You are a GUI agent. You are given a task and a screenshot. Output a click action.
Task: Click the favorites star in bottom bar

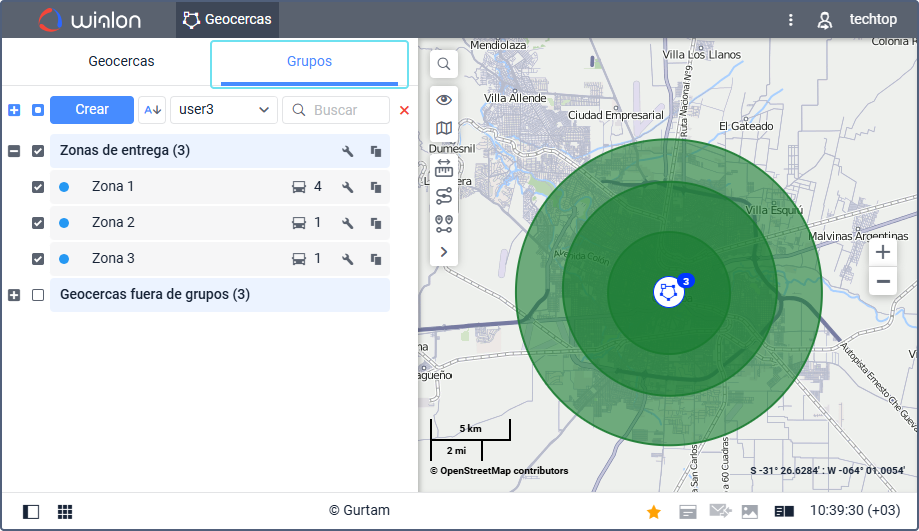654,512
